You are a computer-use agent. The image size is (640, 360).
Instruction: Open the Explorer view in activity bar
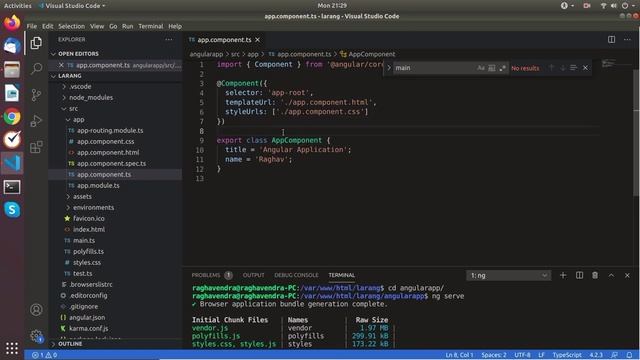(36, 43)
